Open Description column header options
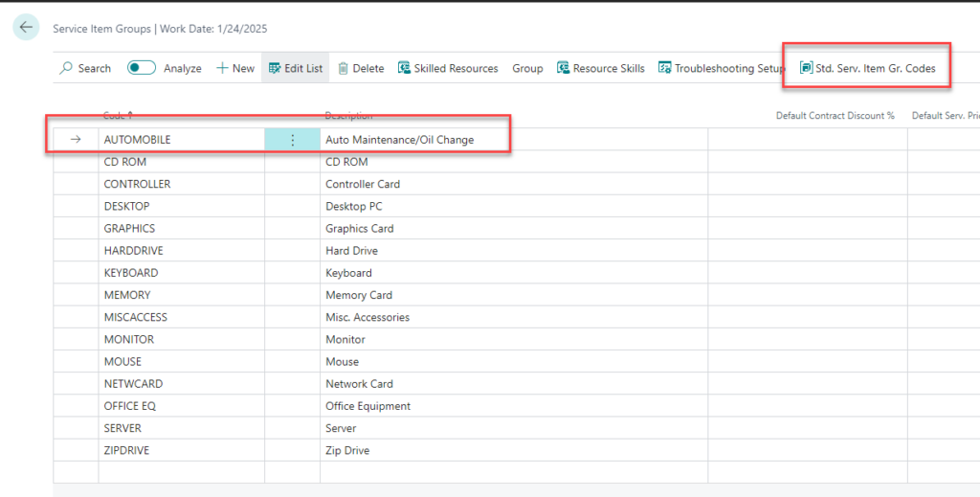 click(348, 116)
